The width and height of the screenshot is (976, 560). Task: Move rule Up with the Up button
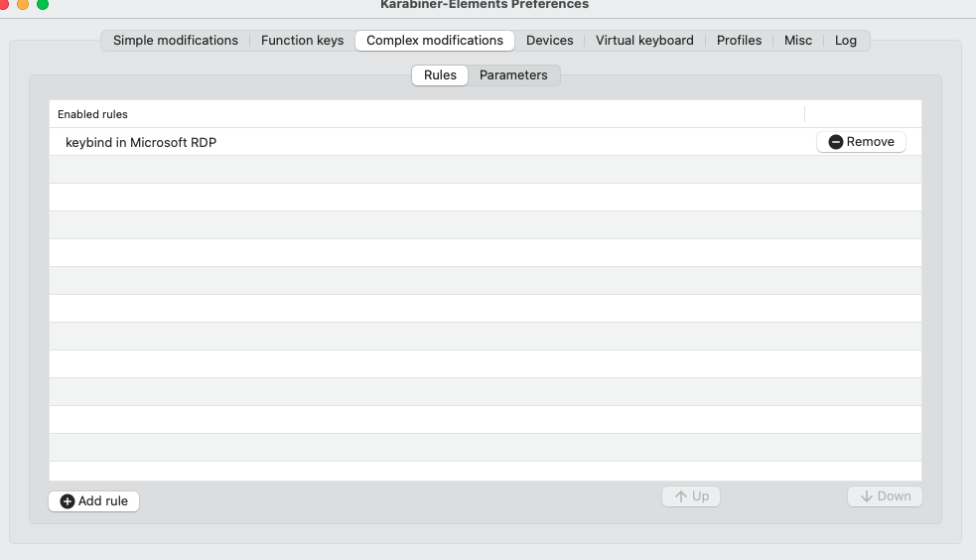691,496
